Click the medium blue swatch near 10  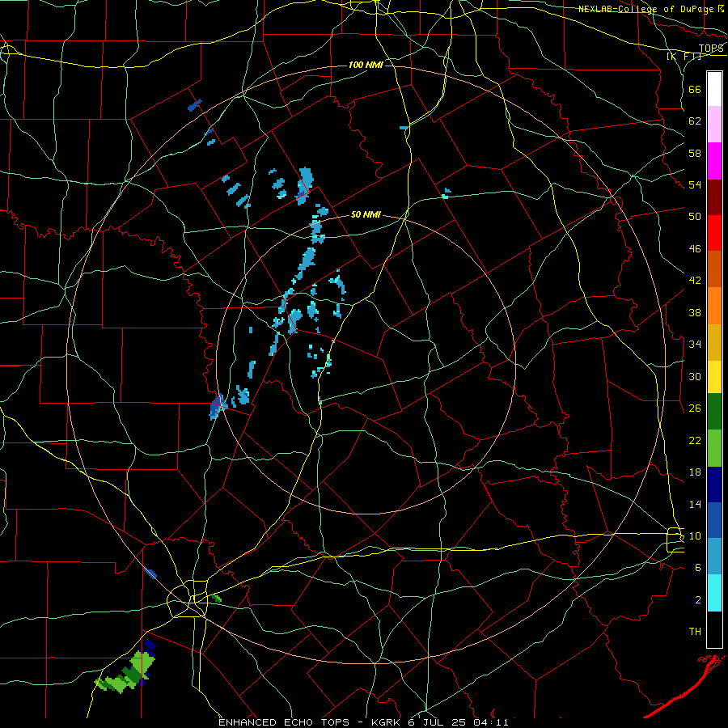click(714, 520)
